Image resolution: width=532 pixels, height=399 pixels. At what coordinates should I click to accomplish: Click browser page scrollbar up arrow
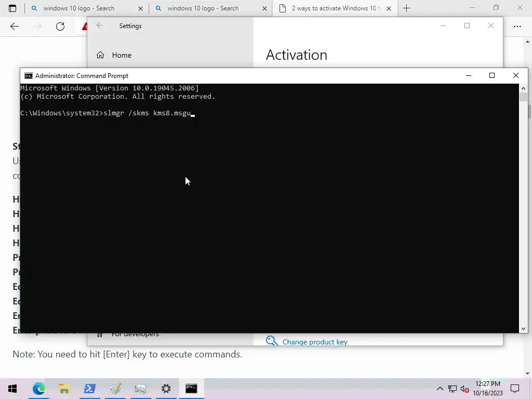point(527,42)
